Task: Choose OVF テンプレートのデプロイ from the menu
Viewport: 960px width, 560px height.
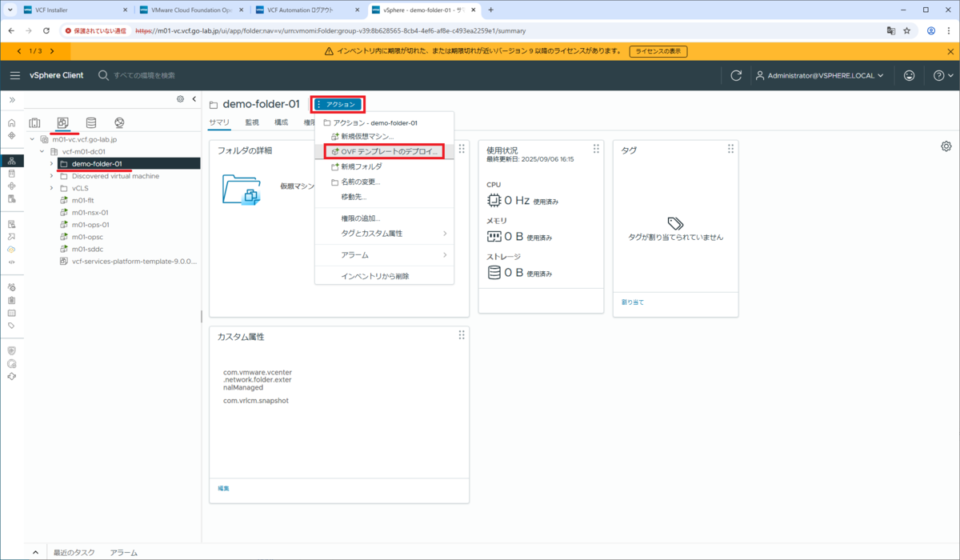Action: click(384, 151)
